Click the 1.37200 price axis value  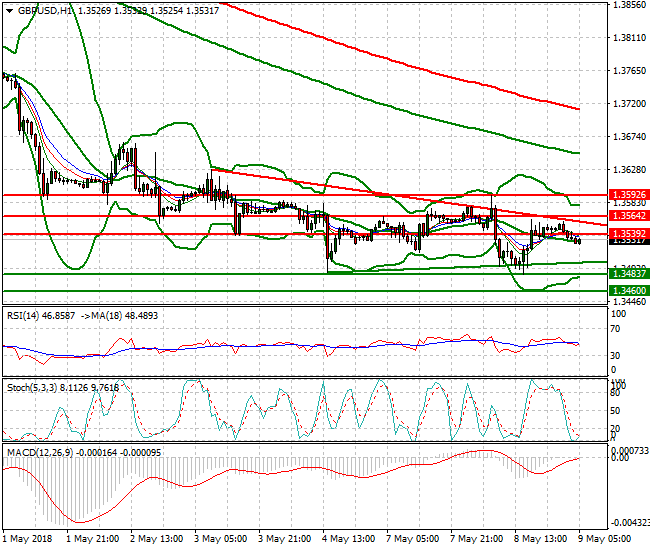click(629, 104)
